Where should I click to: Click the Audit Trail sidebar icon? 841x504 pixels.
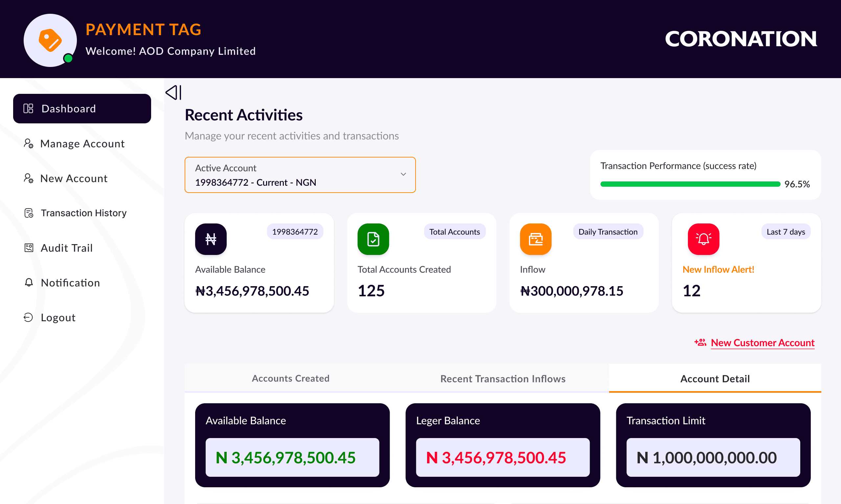[x=29, y=248]
